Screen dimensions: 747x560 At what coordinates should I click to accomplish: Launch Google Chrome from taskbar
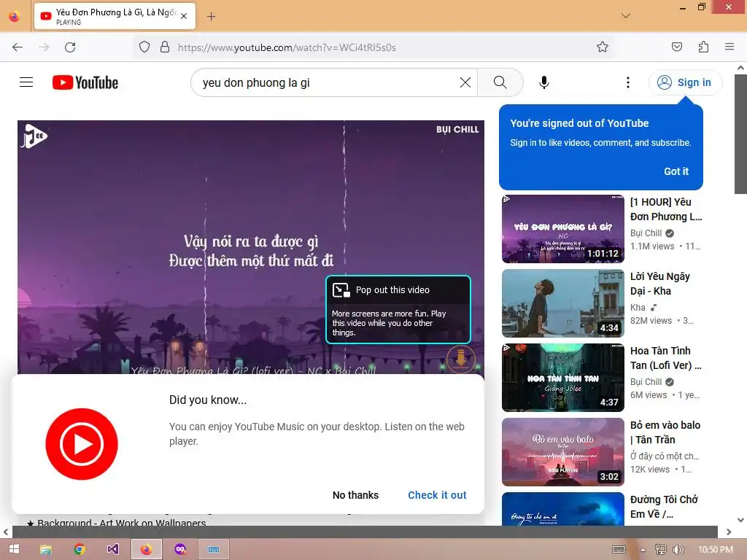click(x=80, y=549)
